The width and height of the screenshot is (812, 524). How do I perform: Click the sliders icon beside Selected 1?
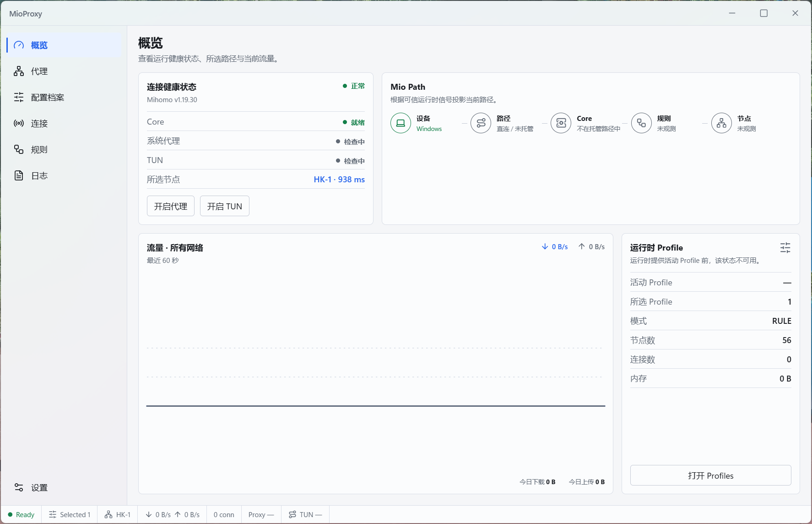(53, 514)
